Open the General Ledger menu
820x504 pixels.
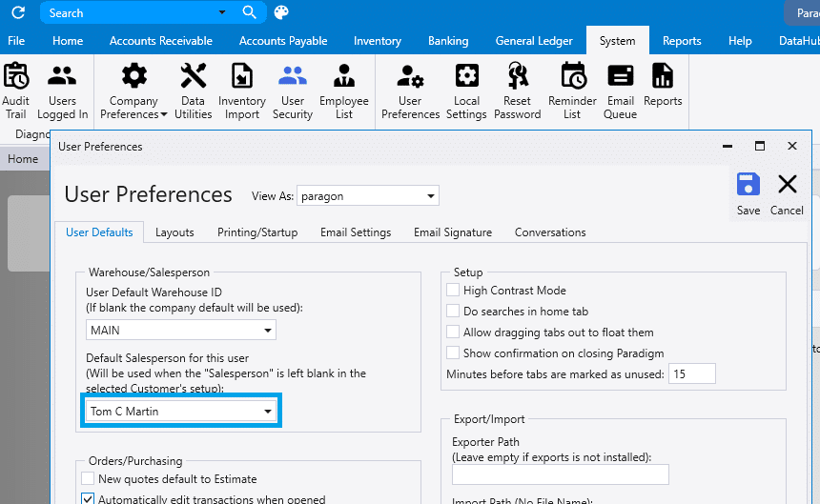click(x=534, y=41)
